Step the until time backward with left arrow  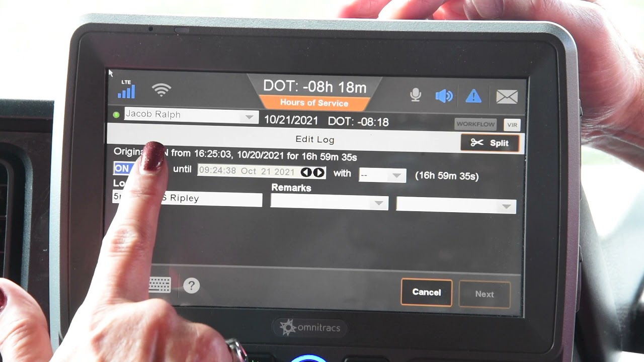click(x=306, y=172)
